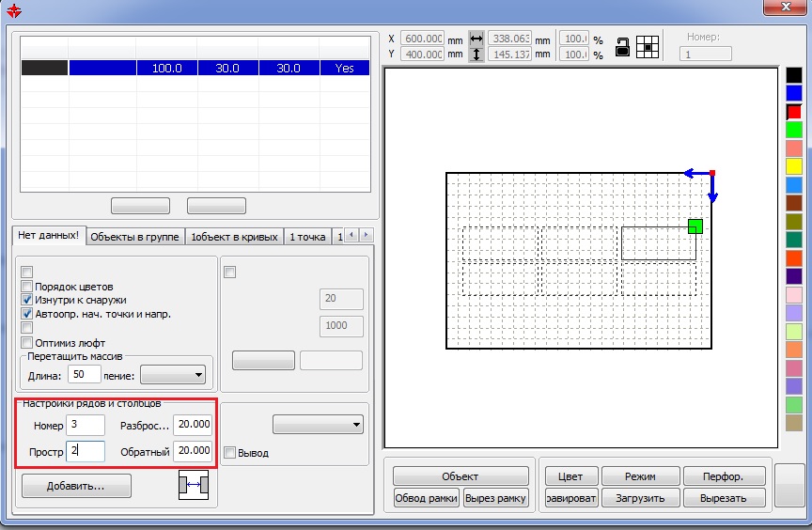
Task: Click the Загрузить button
Action: click(x=640, y=498)
